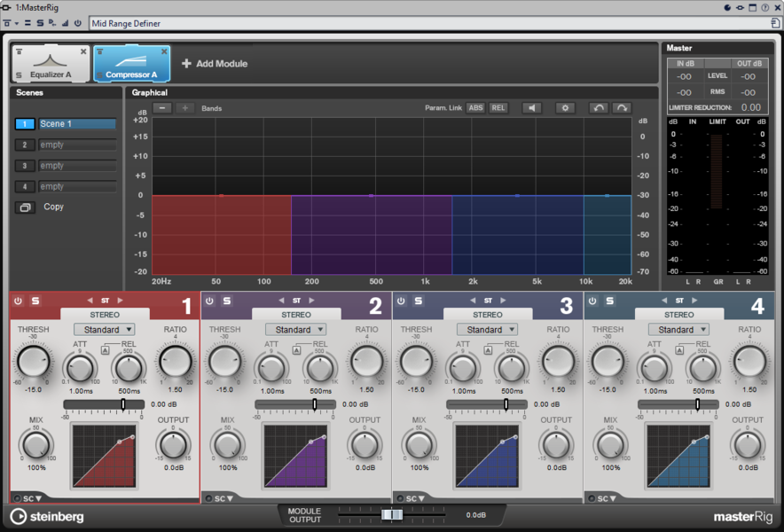The height and width of the screenshot is (532, 784).
Task: Toggle auto release A on band 1
Action: 105,350
